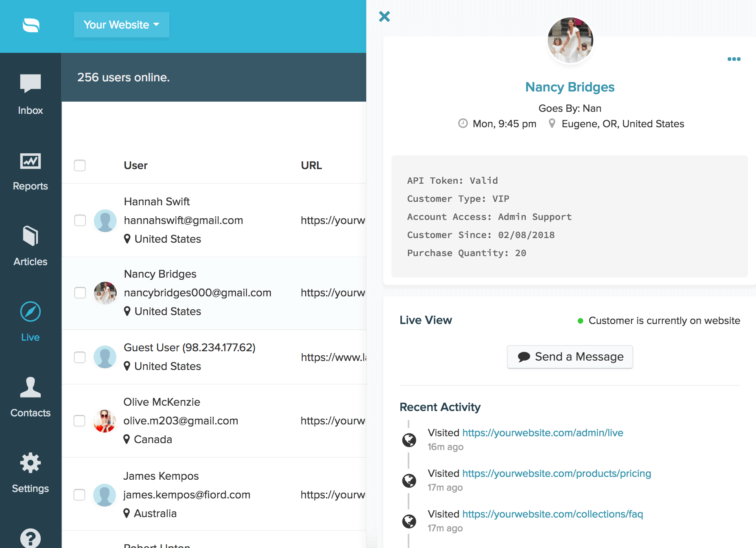
Task: Click Nancy Bridges' profile photo in panel
Action: pos(570,40)
